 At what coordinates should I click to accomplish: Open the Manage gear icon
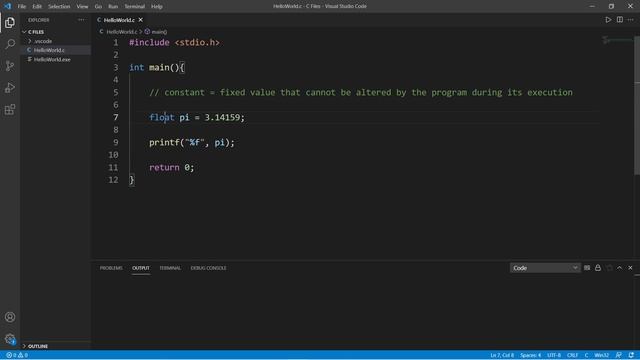[10, 339]
